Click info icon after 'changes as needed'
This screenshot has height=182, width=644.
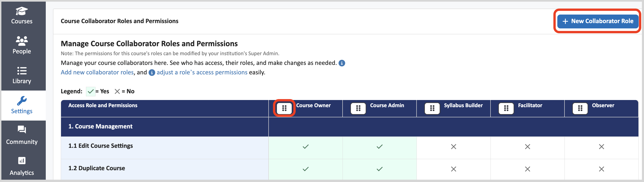pyautogui.click(x=342, y=63)
